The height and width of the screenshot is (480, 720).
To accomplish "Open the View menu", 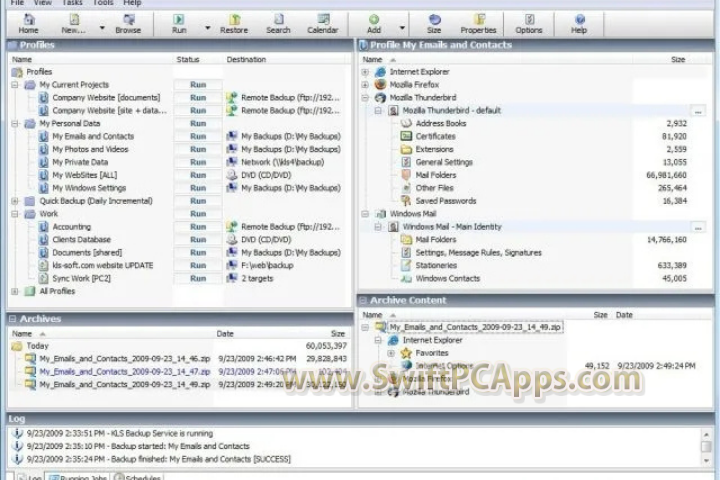I will (x=43, y=3).
